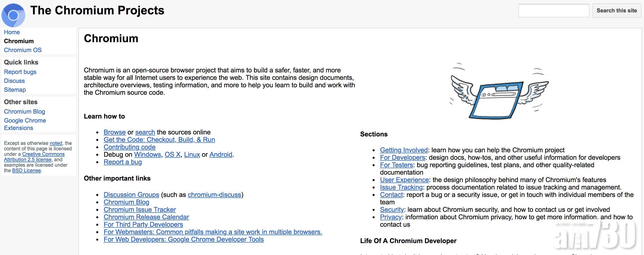644x255 pixels.
Task: Open the BSD License link
Action: [27, 170]
